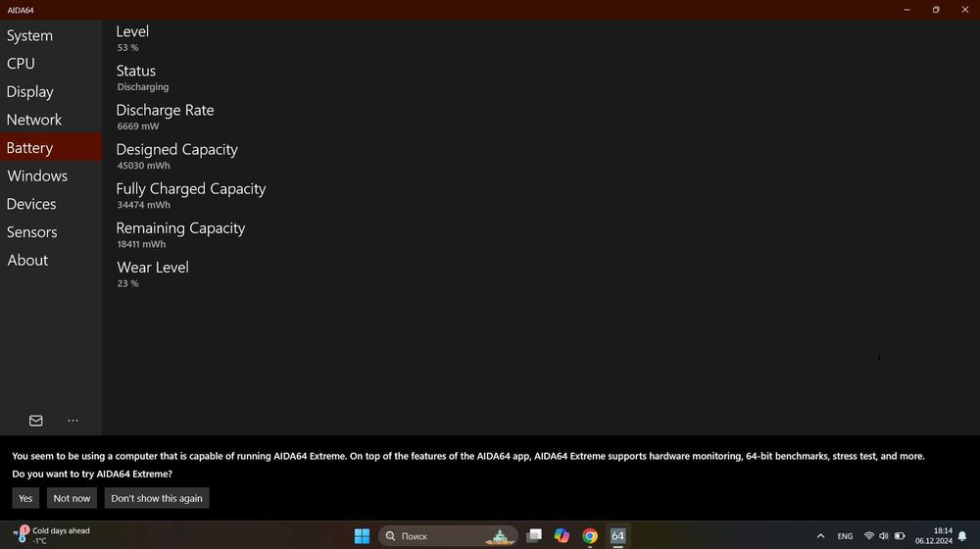
Task: Minimize the AIDA64 window
Action: pyautogui.click(x=906, y=10)
